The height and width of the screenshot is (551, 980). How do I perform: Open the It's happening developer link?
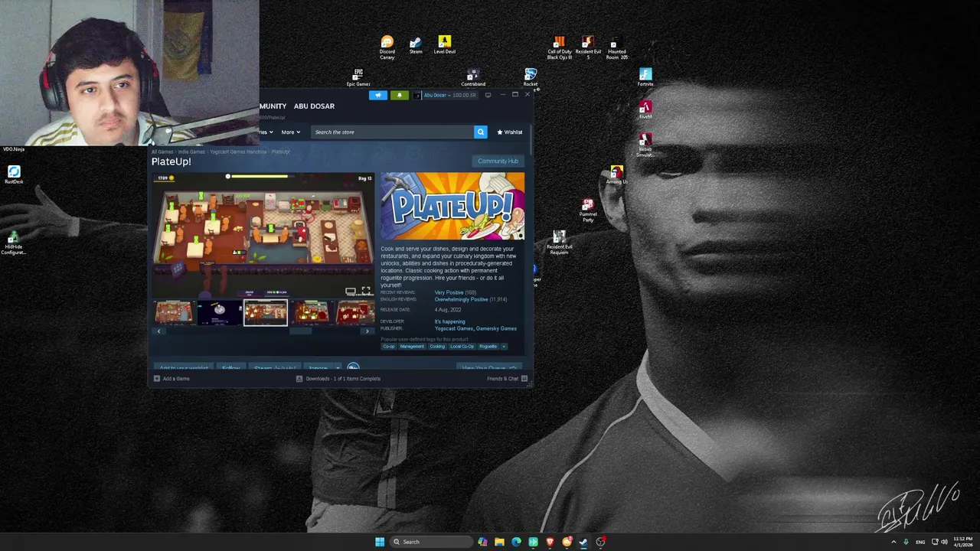(x=449, y=321)
